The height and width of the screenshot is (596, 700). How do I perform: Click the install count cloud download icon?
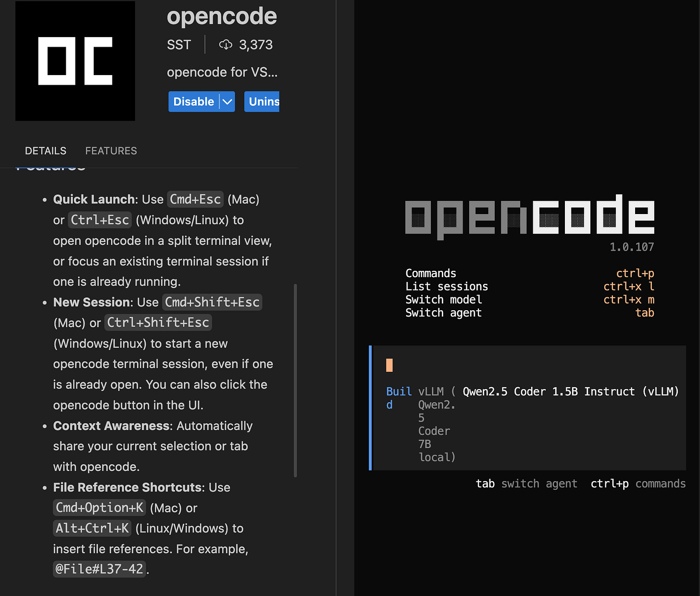pyautogui.click(x=225, y=45)
